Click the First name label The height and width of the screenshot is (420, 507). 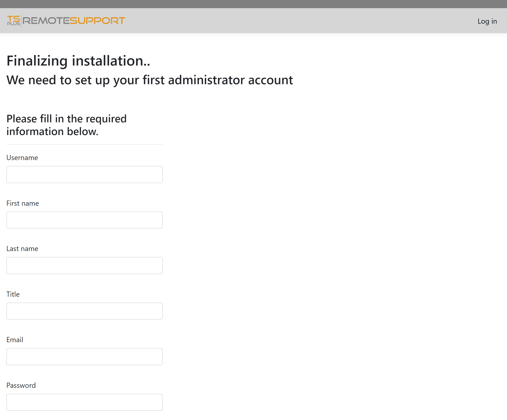[x=22, y=203]
